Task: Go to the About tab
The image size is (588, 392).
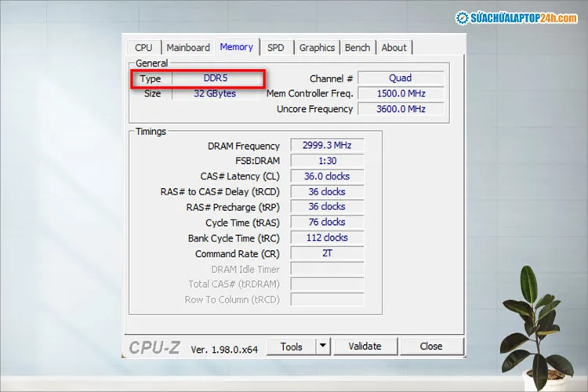Action: [394, 48]
